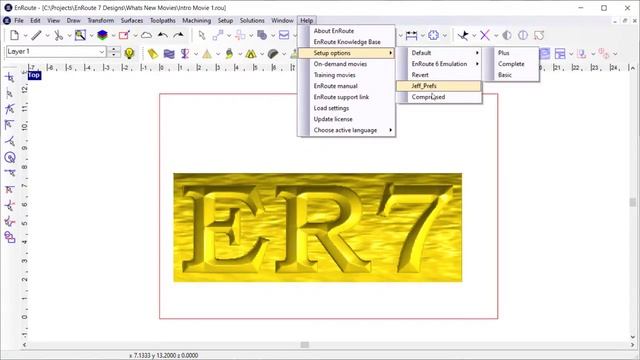This screenshot has height=360, width=640.
Task: Create a new file with the blank page icon
Action: coord(15,36)
